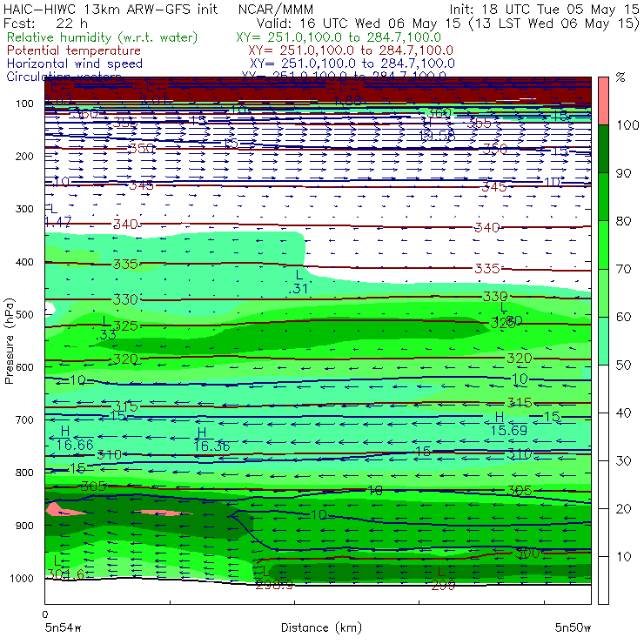Click the colorbar '60' label
This screenshot has width=644, height=644.
pyautogui.click(x=623, y=317)
